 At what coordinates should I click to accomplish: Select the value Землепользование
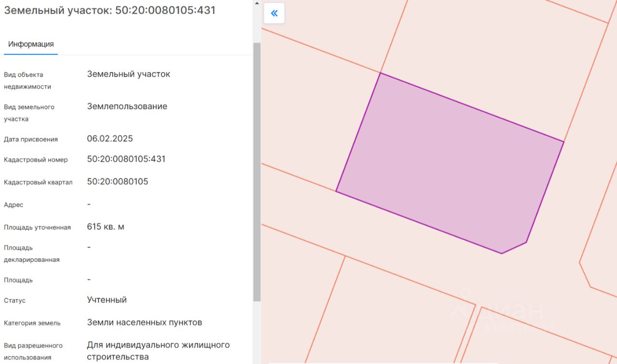(127, 106)
